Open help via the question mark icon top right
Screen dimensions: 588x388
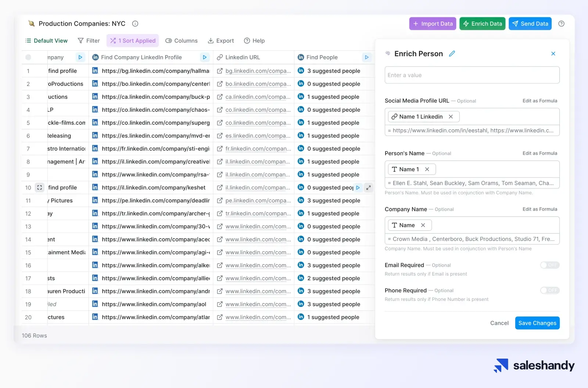pos(561,24)
